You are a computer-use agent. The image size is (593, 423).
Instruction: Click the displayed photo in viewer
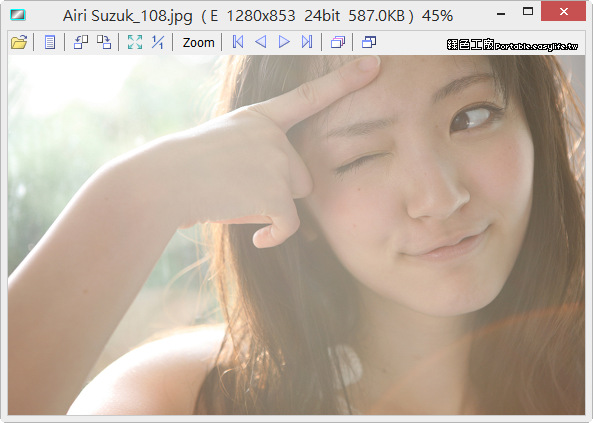296,235
